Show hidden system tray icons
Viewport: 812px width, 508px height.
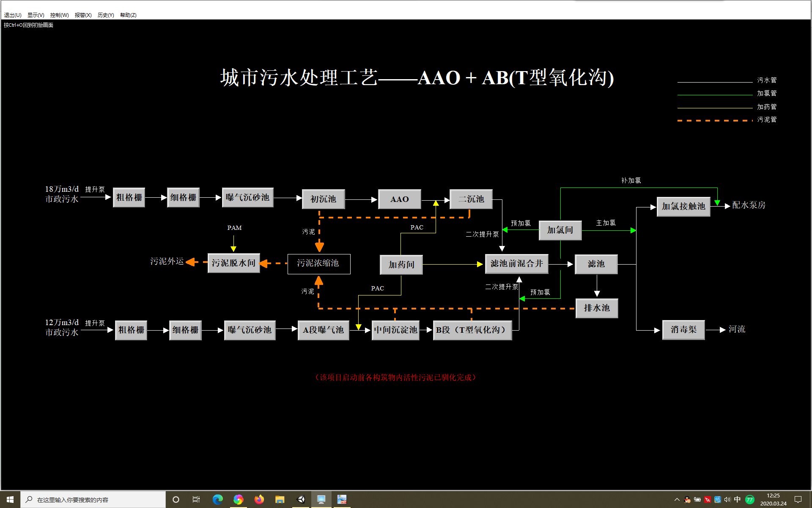tap(677, 500)
